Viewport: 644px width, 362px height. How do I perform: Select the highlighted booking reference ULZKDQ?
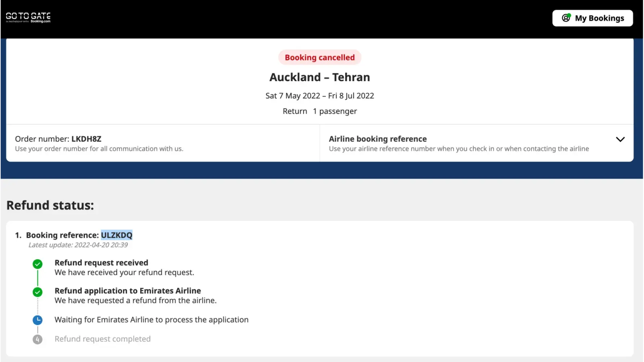pyautogui.click(x=116, y=235)
